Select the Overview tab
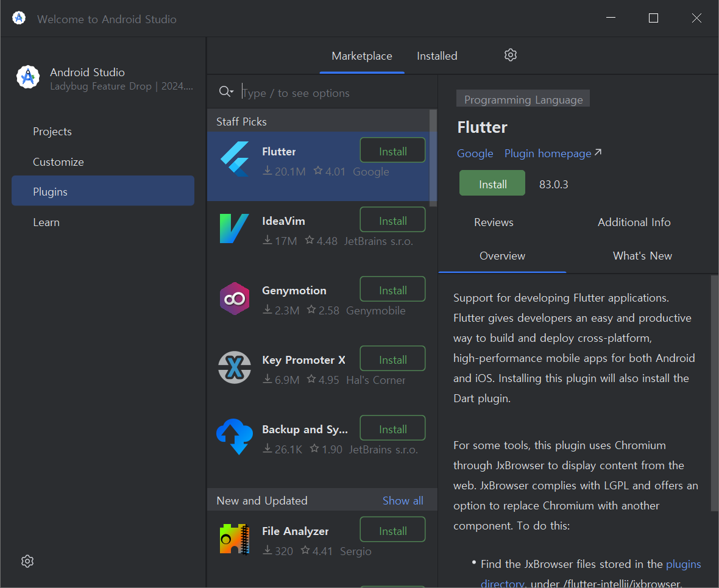This screenshot has height=588, width=719. [503, 256]
